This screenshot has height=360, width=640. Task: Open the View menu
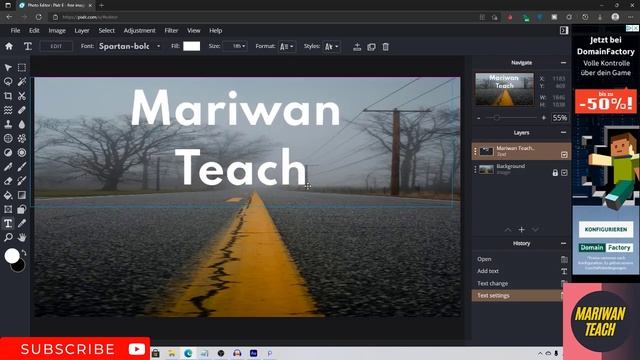193,31
